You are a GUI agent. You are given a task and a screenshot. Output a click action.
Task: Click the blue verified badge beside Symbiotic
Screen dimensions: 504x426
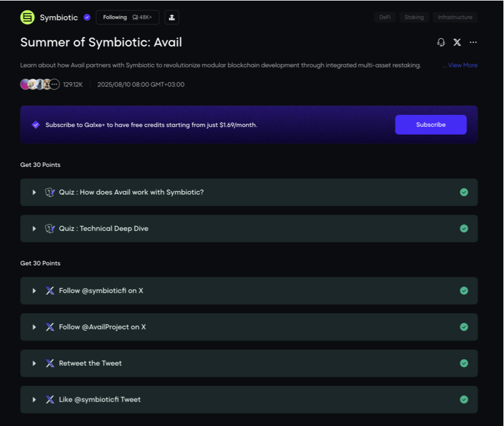coord(87,17)
